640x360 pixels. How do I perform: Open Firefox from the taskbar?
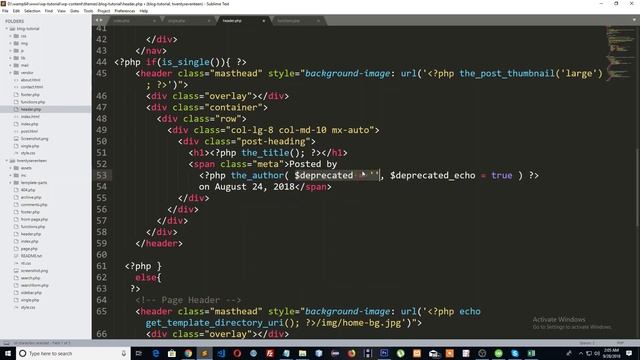click(x=351, y=353)
